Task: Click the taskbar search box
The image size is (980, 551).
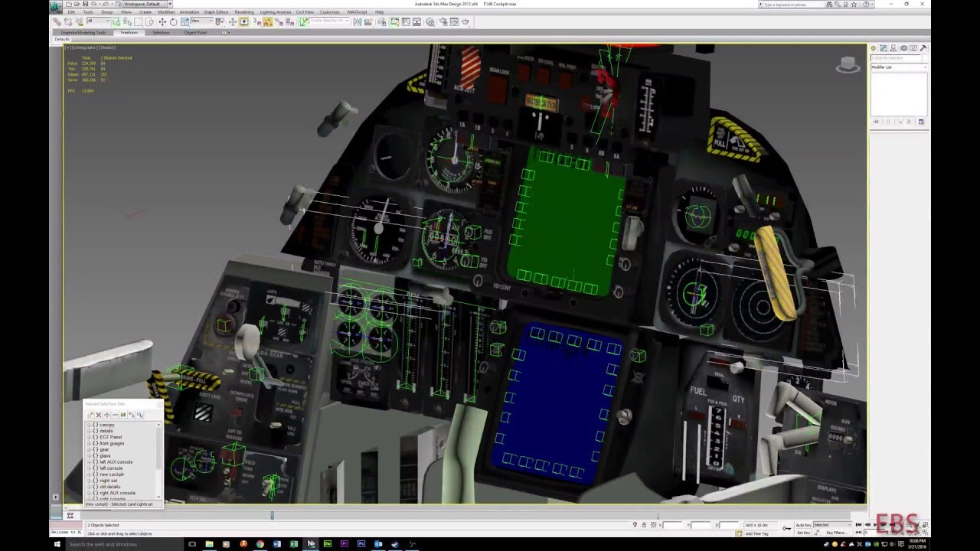Action: (122, 544)
